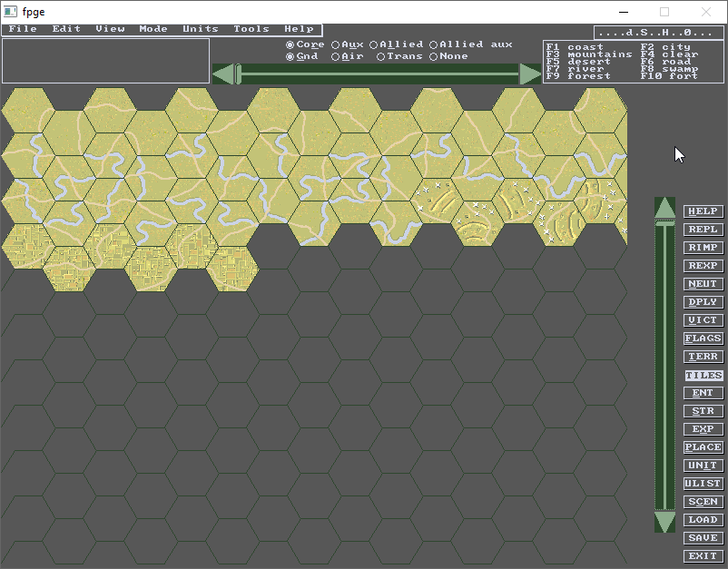Click the ENT button
The width and height of the screenshot is (728, 569).
click(x=703, y=393)
